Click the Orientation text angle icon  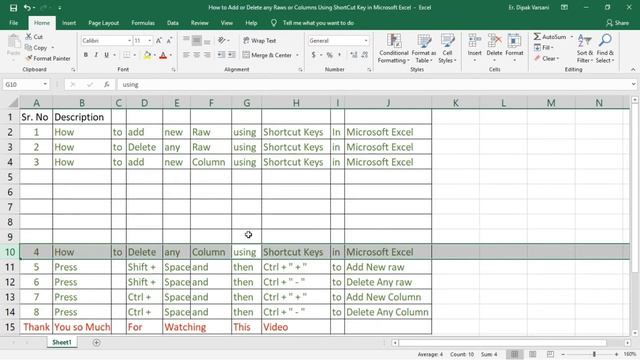tap(222, 40)
